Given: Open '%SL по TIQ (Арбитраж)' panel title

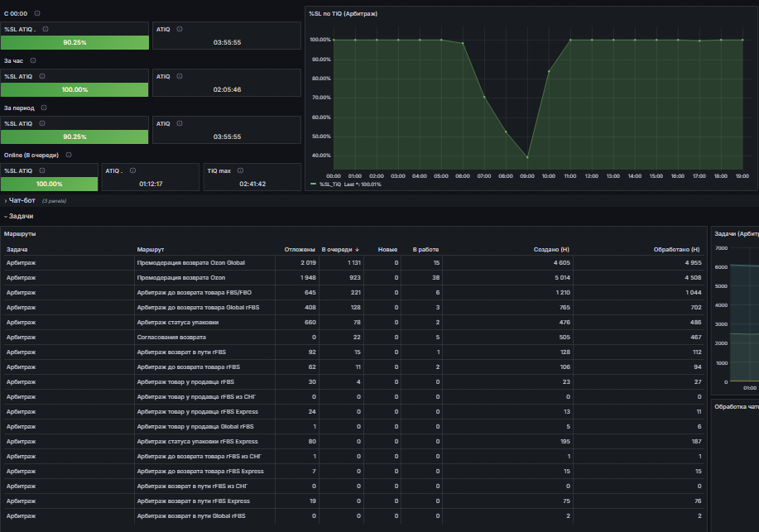Looking at the screenshot, I should point(343,13).
